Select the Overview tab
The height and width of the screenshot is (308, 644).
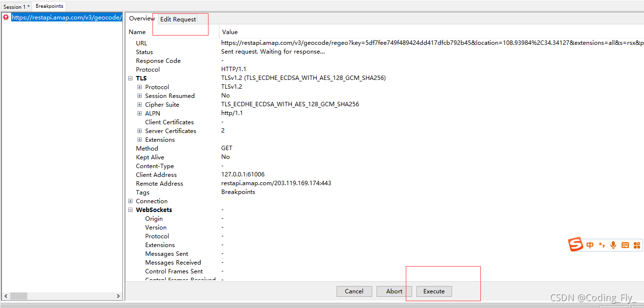pos(142,19)
